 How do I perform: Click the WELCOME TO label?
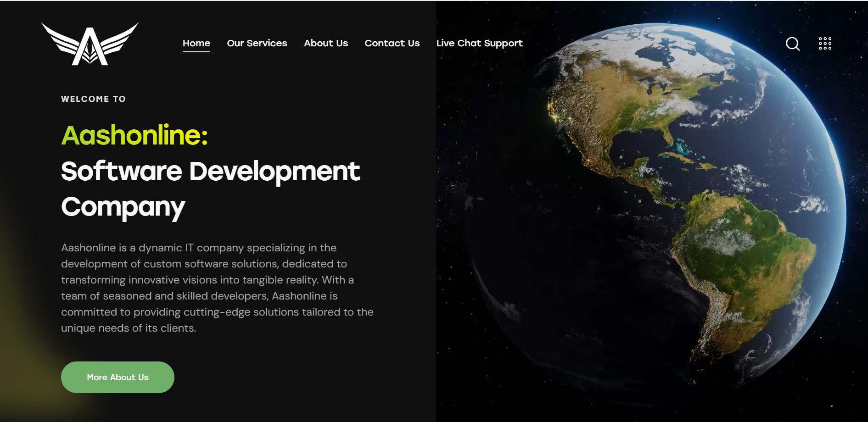(x=94, y=99)
